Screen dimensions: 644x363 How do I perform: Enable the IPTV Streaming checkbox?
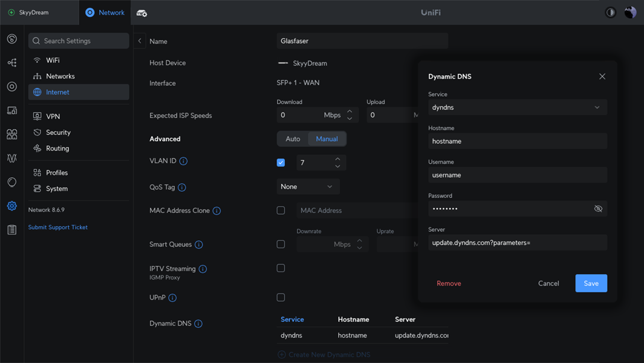pyautogui.click(x=281, y=268)
